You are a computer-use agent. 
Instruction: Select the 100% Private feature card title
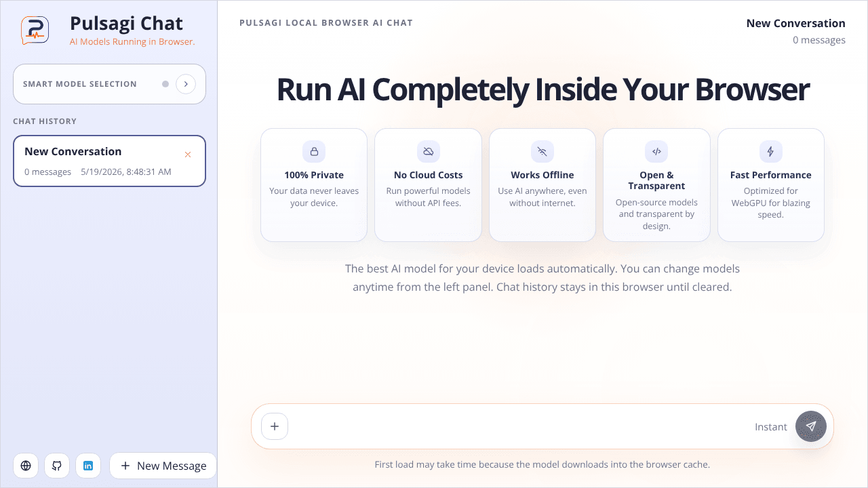point(314,175)
